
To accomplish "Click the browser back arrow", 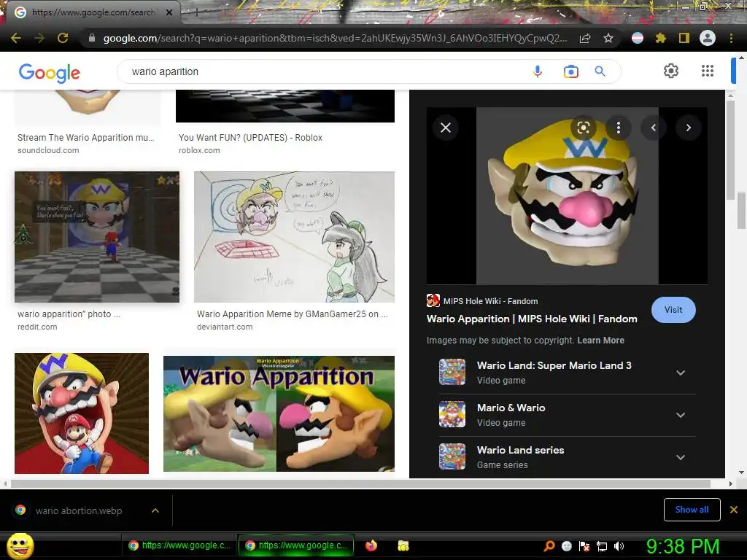I will [16, 38].
